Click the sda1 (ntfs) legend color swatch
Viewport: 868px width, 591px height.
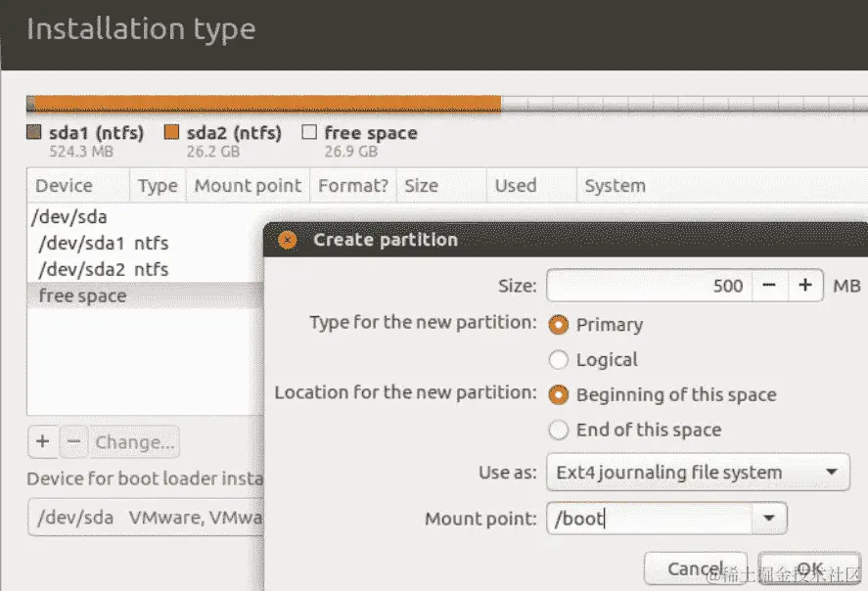pos(34,132)
